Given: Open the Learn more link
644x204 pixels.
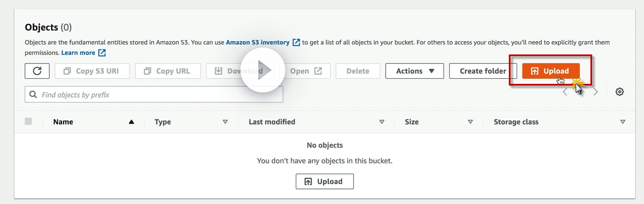Looking at the screenshot, I should [x=78, y=53].
